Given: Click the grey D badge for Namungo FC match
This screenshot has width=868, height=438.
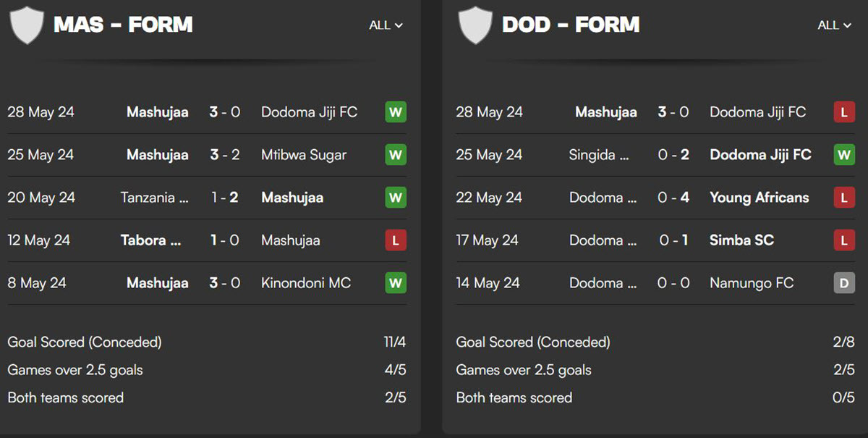Looking at the screenshot, I should 844,283.
